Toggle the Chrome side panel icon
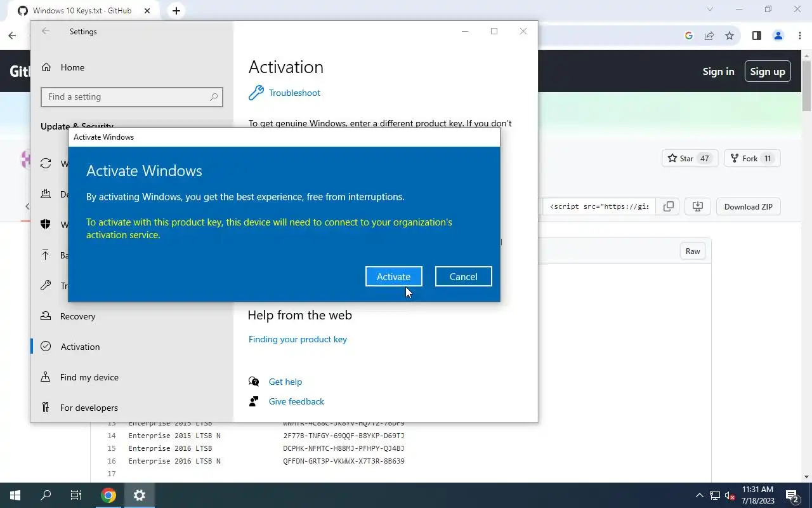The height and width of the screenshot is (508, 812). click(x=757, y=36)
